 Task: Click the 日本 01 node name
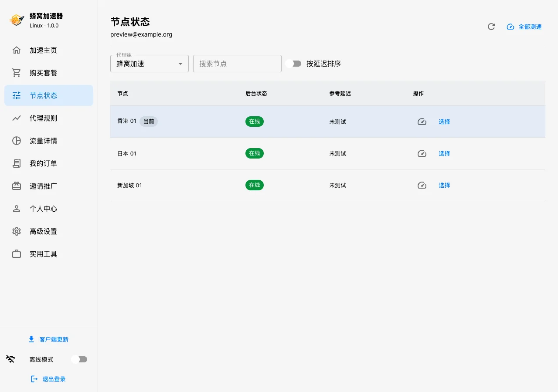click(x=127, y=153)
